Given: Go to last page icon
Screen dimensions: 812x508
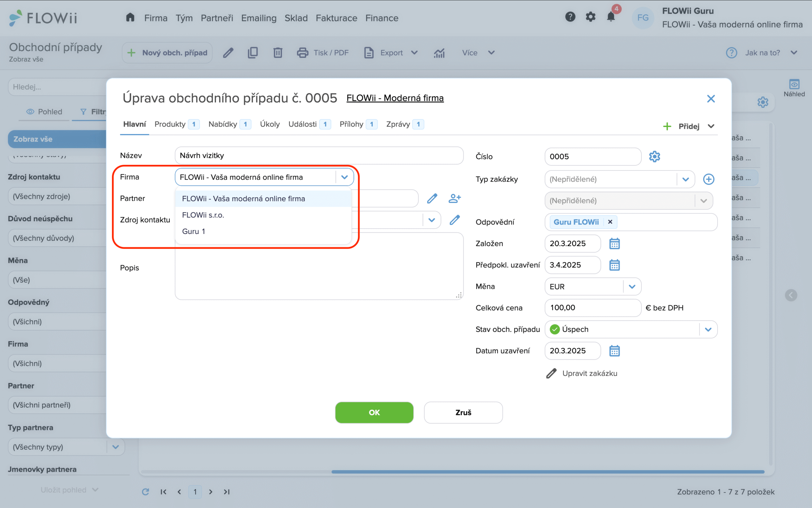Looking at the screenshot, I should click(227, 492).
